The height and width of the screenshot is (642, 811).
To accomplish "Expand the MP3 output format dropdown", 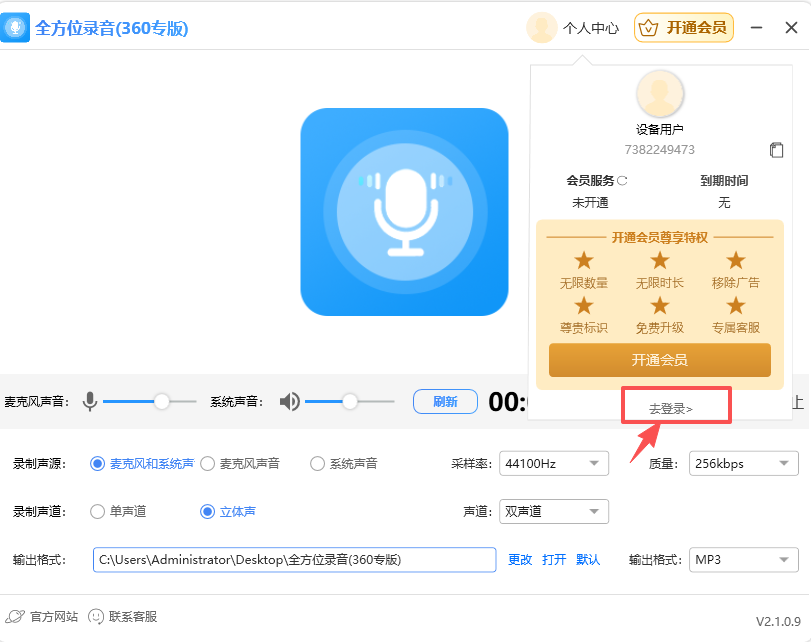I will [x=744, y=560].
